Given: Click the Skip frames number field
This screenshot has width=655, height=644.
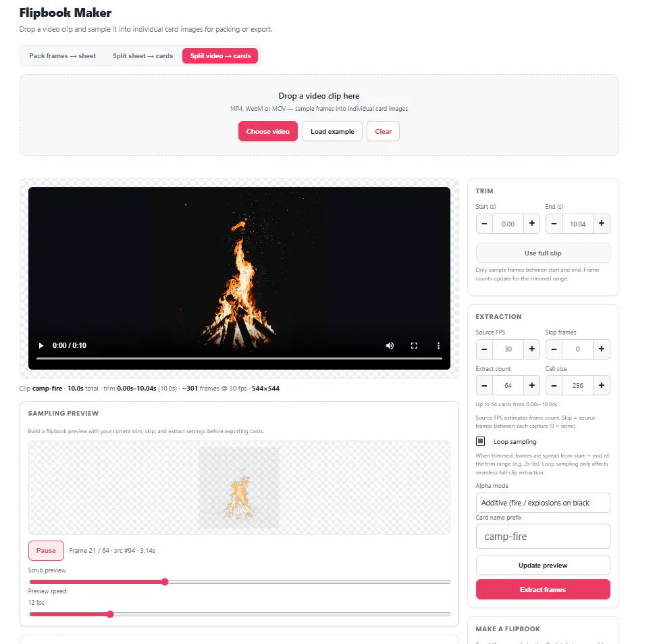Looking at the screenshot, I should click(578, 349).
